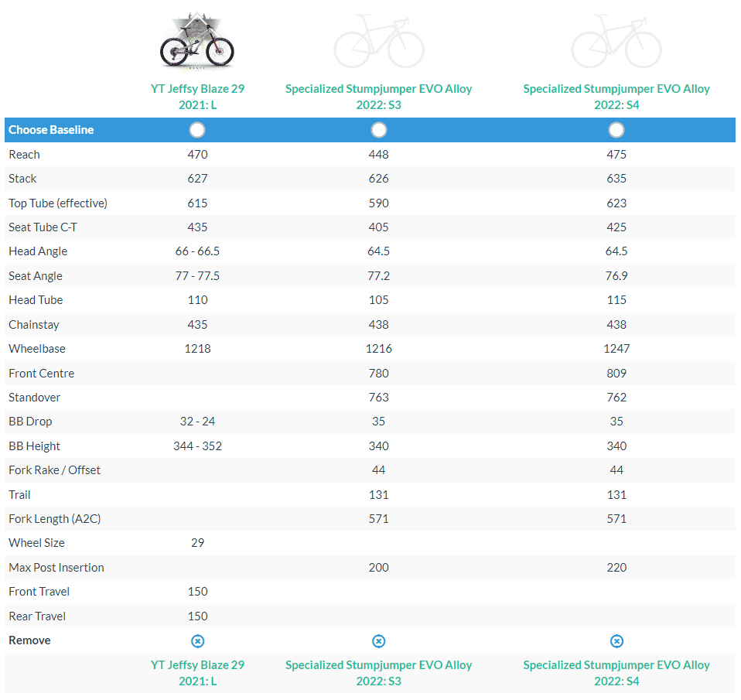
Task: Open Stumpjumper EVO Alloy S4 footer link
Action: (x=616, y=673)
